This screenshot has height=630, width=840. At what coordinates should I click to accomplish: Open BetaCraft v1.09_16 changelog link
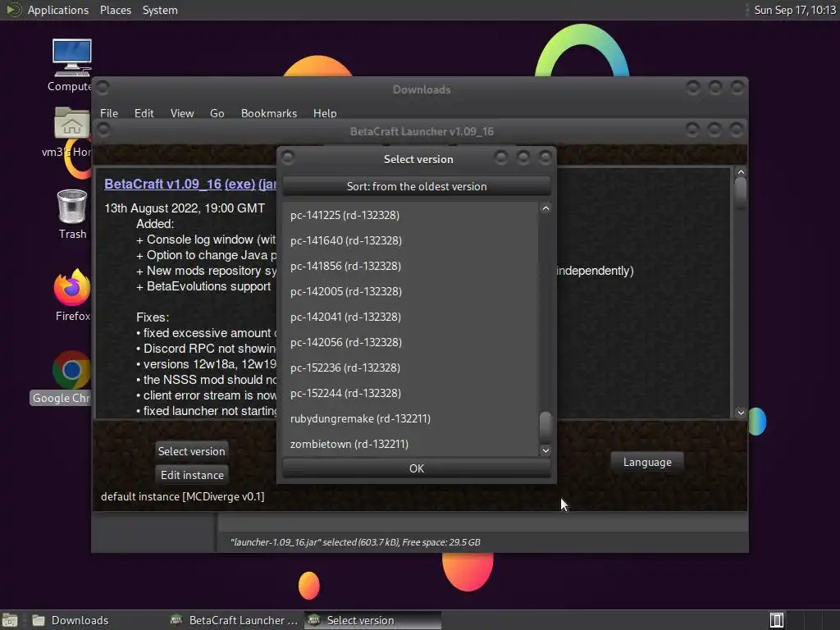[x=163, y=184]
